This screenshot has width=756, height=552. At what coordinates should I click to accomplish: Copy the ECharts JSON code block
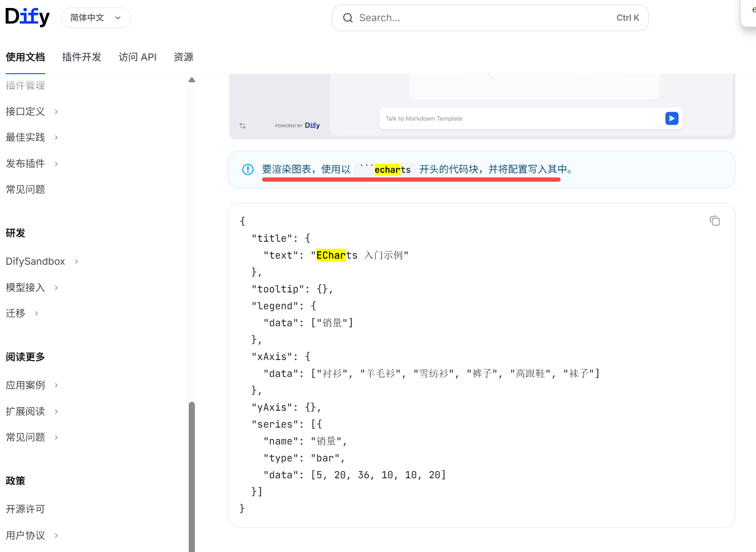(x=715, y=221)
